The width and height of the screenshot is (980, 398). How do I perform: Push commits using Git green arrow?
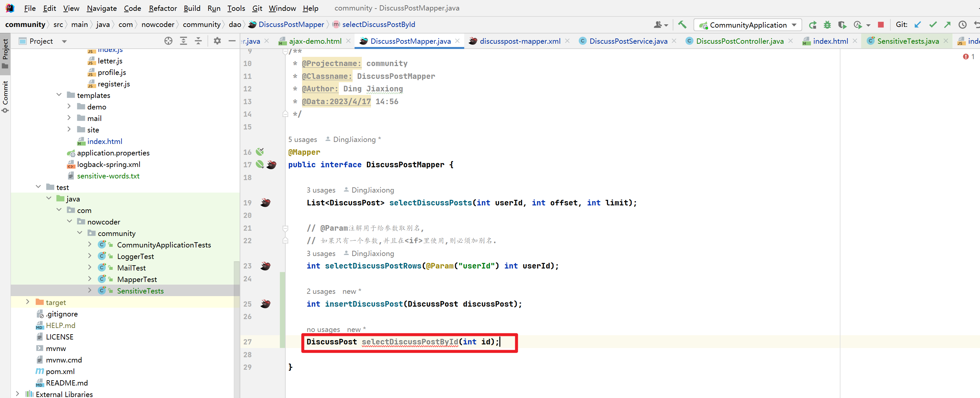(947, 25)
